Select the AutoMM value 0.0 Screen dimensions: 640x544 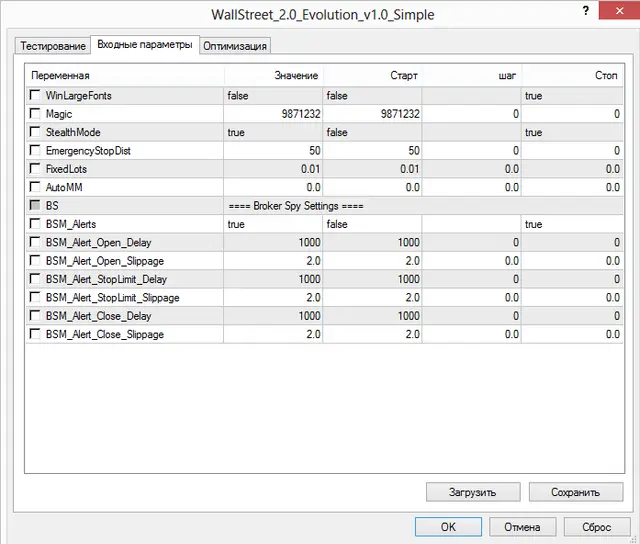click(273, 187)
